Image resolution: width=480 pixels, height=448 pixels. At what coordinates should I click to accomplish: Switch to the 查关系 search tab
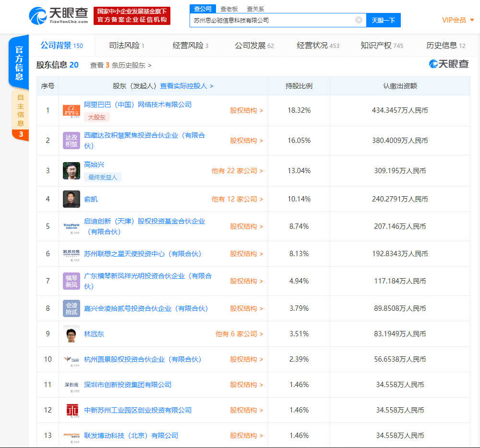[x=255, y=9]
